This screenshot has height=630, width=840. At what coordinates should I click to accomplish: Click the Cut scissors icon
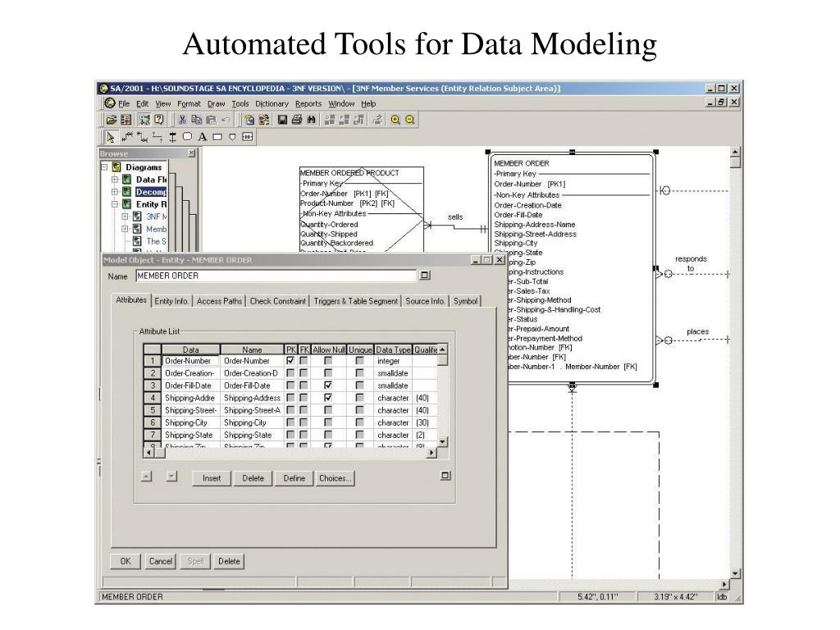tap(182, 120)
